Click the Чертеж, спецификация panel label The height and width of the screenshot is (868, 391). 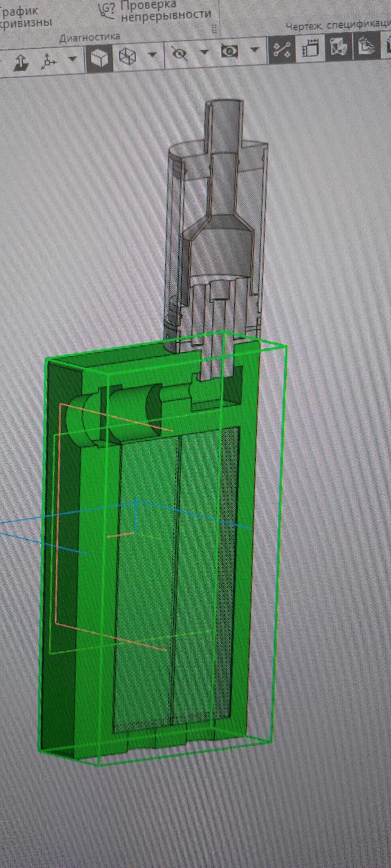click(338, 26)
